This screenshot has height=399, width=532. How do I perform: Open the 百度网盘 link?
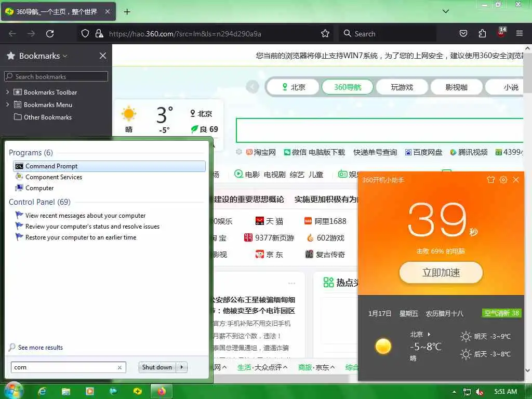(424, 152)
